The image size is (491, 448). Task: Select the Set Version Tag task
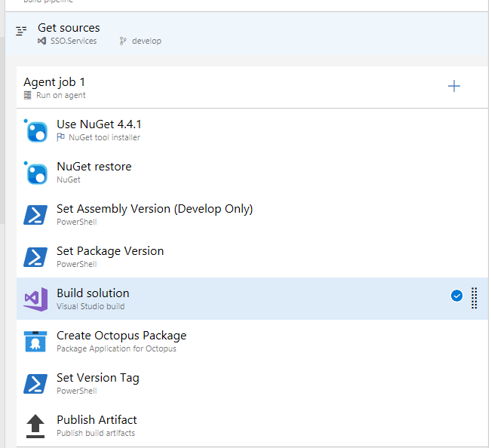(x=98, y=378)
